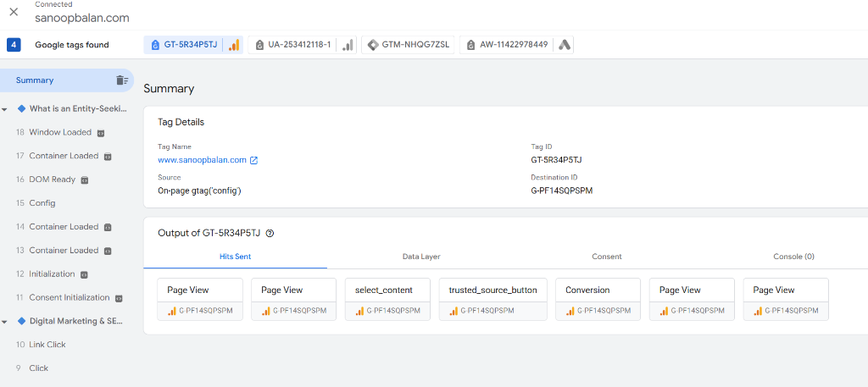Viewport: 868px width, 387px height.
Task: Open the trusted_source_button hit card
Action: point(492,299)
